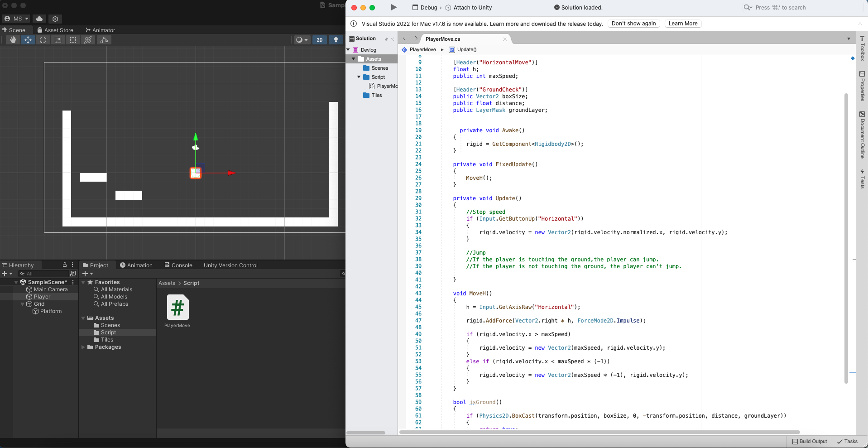Open the Animator tab
Viewport: 868px width, 448px height.
[100, 30]
